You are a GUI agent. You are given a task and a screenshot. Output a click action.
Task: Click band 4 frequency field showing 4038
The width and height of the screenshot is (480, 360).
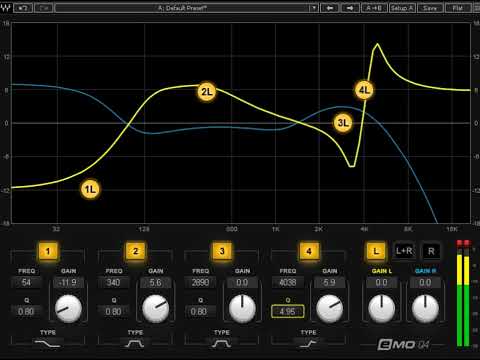coord(287,283)
